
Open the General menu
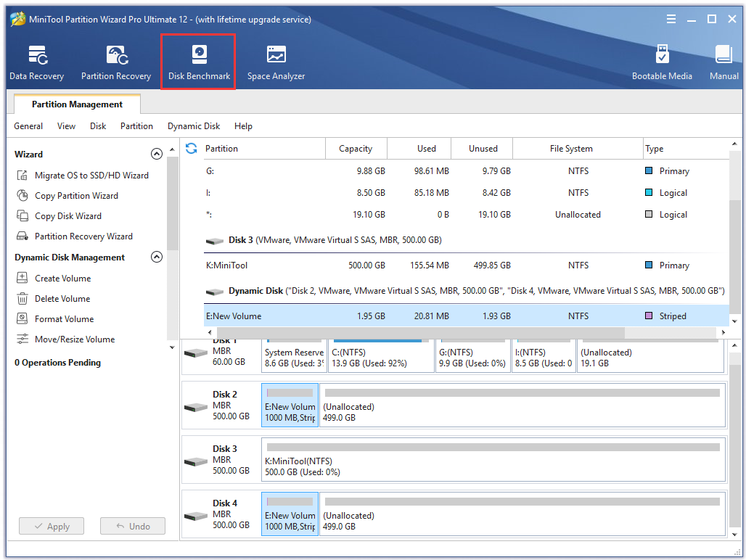(x=28, y=126)
